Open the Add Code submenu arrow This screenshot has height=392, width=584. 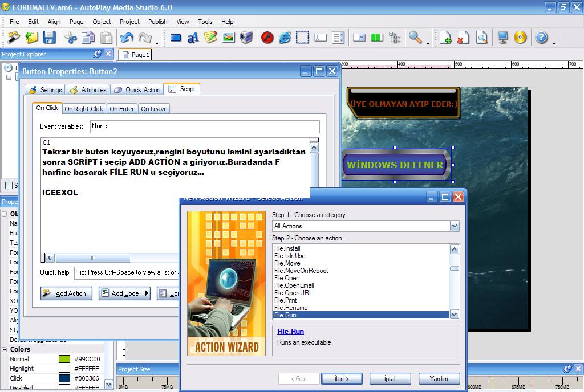pos(147,293)
